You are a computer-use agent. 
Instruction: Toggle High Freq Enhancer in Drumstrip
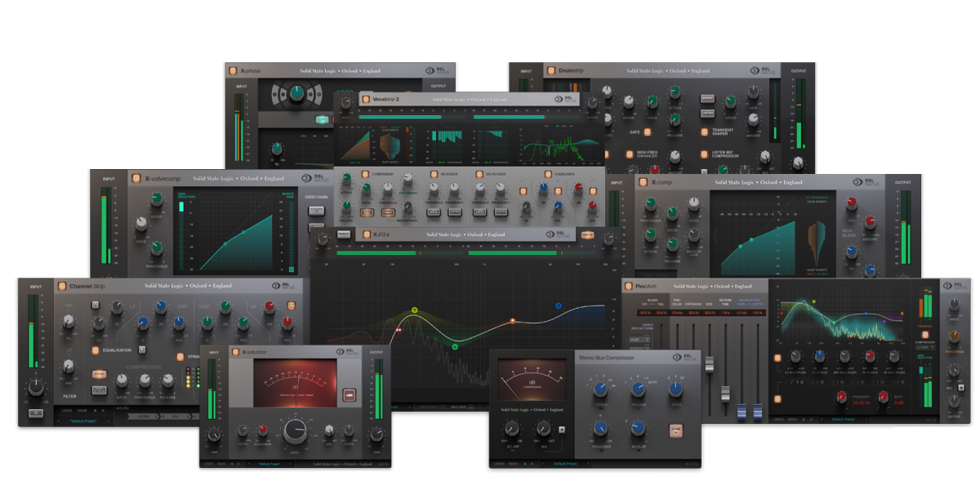point(629,154)
